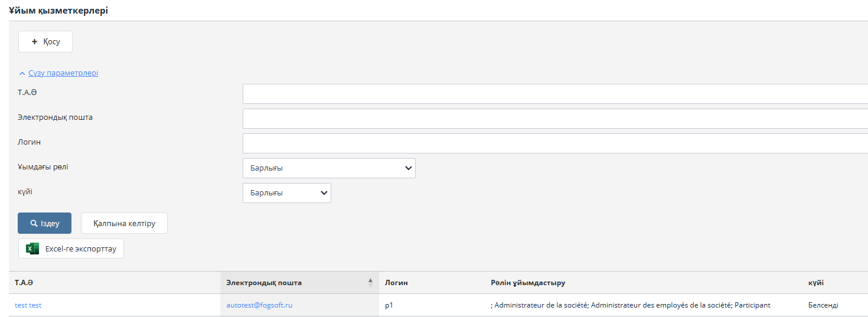Screen dimensions: 868x317
Task: Click the Электрондық пошта column header text
Action: 263,283
